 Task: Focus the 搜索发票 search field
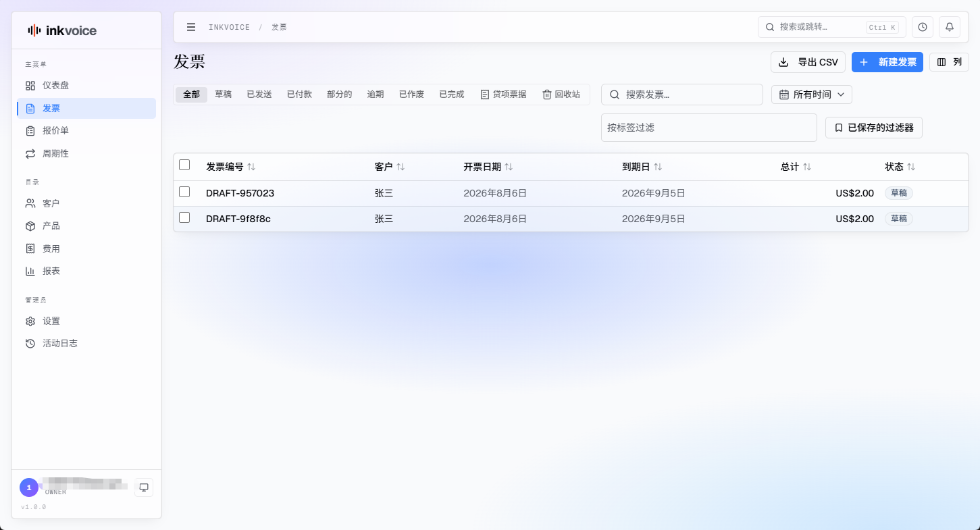click(682, 95)
